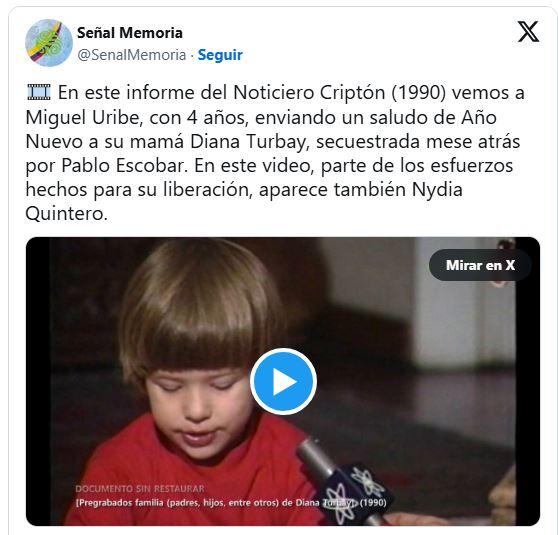Click the name Diana Turbay in tweet text
The image size is (558, 535).
click(x=248, y=141)
